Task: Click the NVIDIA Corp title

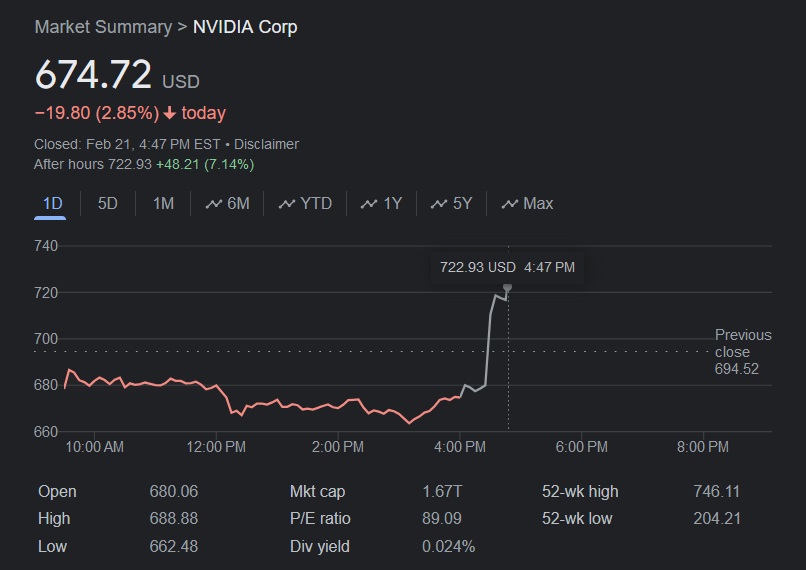Action: pos(245,27)
